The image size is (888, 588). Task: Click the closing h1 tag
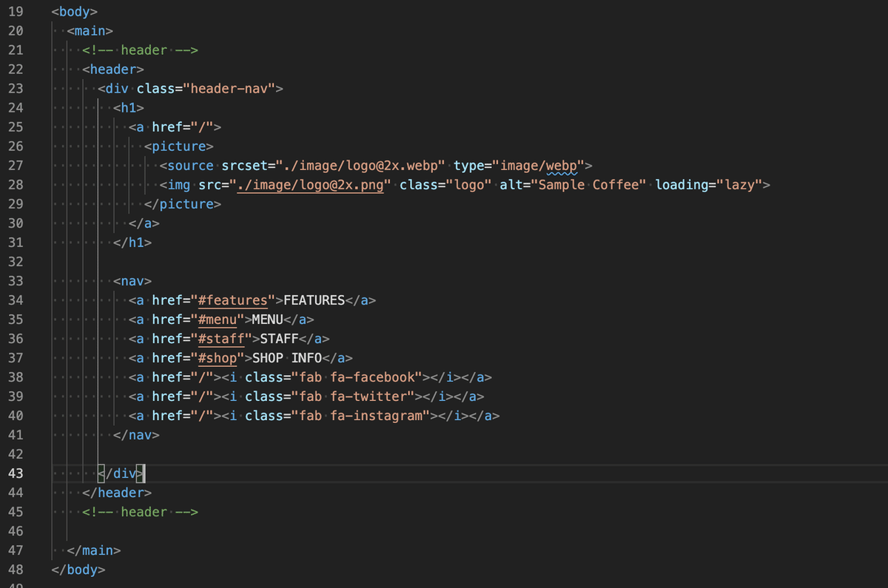click(132, 243)
